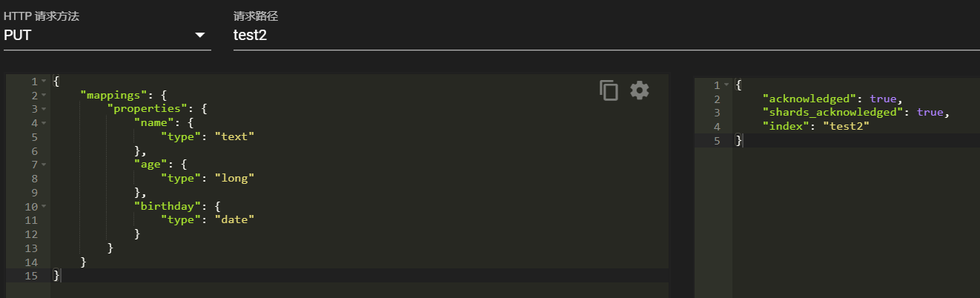
Task: Click the PUT method value
Action: point(18,36)
